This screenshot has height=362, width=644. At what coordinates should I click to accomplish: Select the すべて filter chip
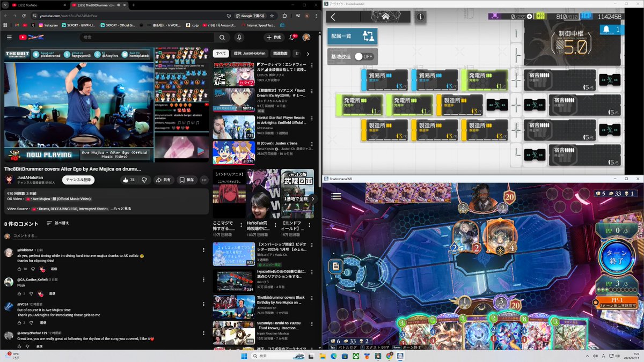221,54
